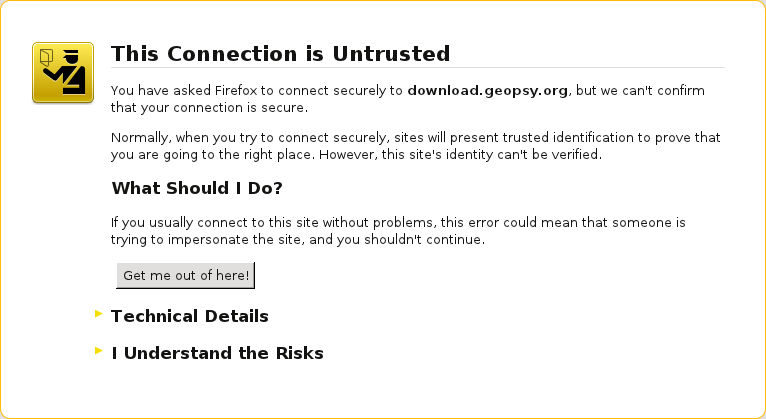The height and width of the screenshot is (419, 766).
Task: Click the I Understand the Risks heading
Action: point(217,353)
